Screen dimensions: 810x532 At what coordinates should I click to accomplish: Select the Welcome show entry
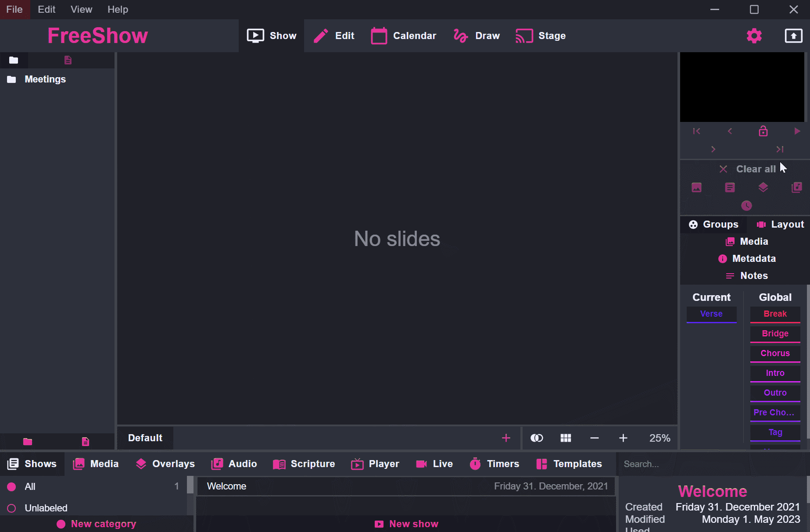click(227, 486)
